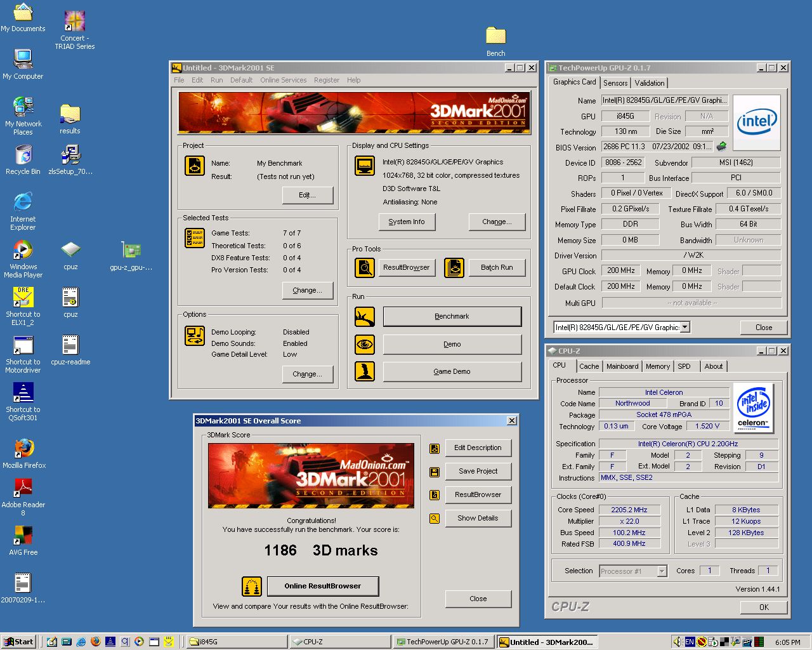Open AVG Free desktop shortcut
The height and width of the screenshot is (650, 812).
click(23, 535)
